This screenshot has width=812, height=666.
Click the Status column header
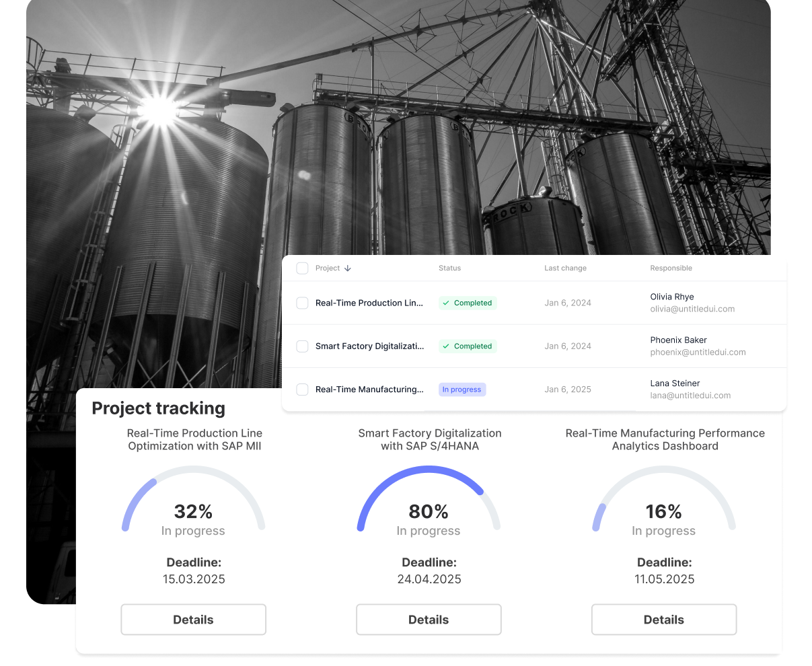[x=450, y=268]
